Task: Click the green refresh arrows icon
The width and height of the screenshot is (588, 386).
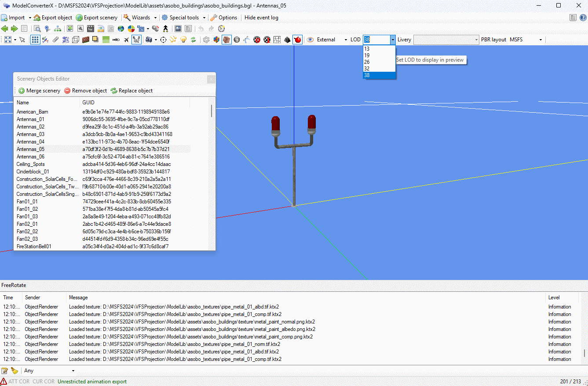Action: pos(194,40)
